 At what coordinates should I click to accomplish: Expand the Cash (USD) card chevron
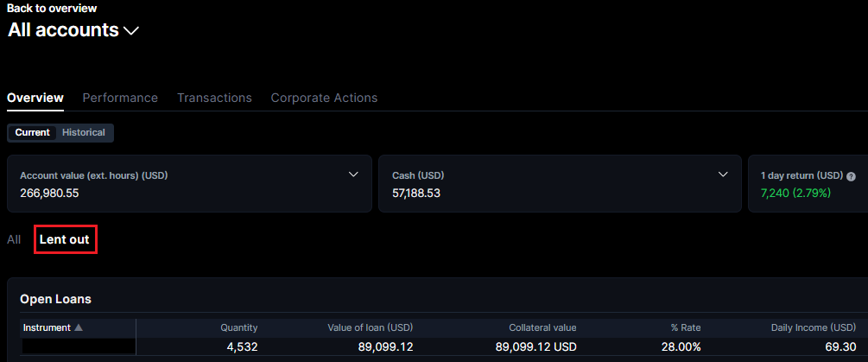(x=724, y=175)
